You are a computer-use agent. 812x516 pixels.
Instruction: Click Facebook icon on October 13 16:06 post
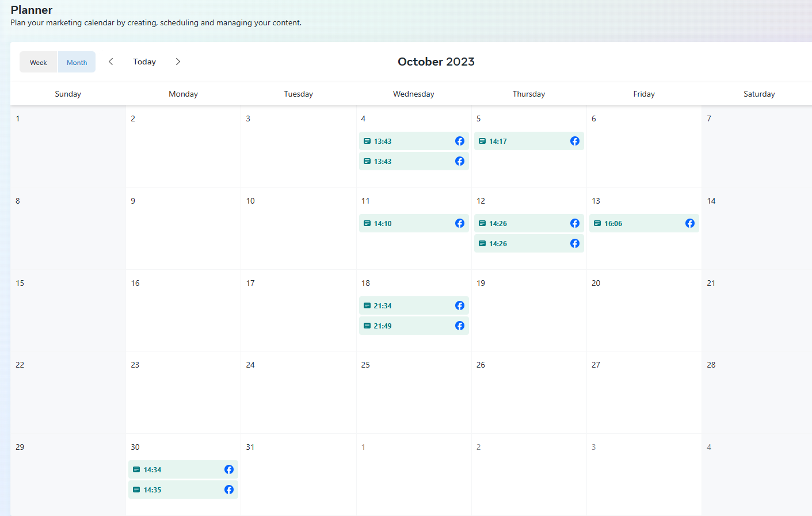[689, 223]
